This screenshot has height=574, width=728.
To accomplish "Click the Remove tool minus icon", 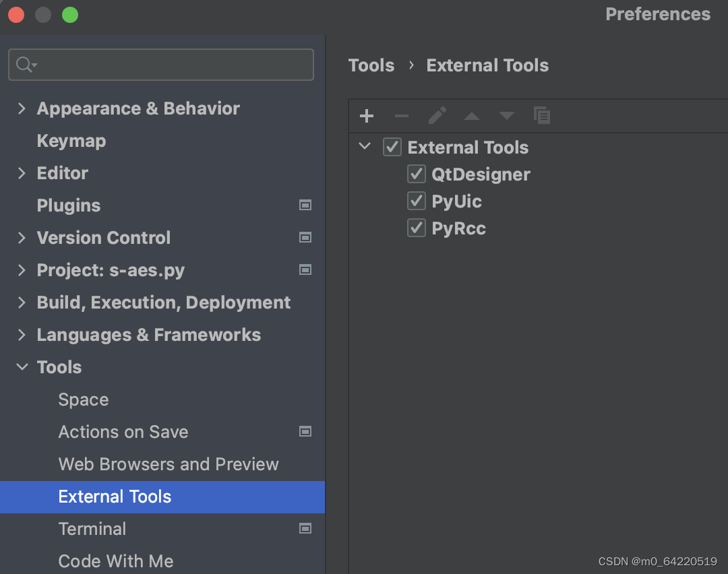I will click(x=402, y=116).
